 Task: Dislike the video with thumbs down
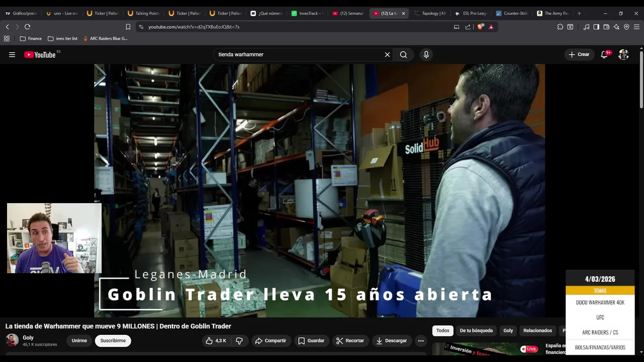(x=239, y=341)
